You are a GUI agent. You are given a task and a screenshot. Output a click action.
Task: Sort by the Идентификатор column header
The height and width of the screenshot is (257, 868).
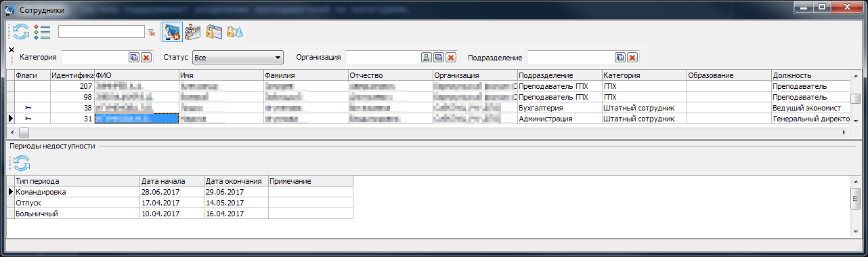pyautogui.click(x=72, y=75)
